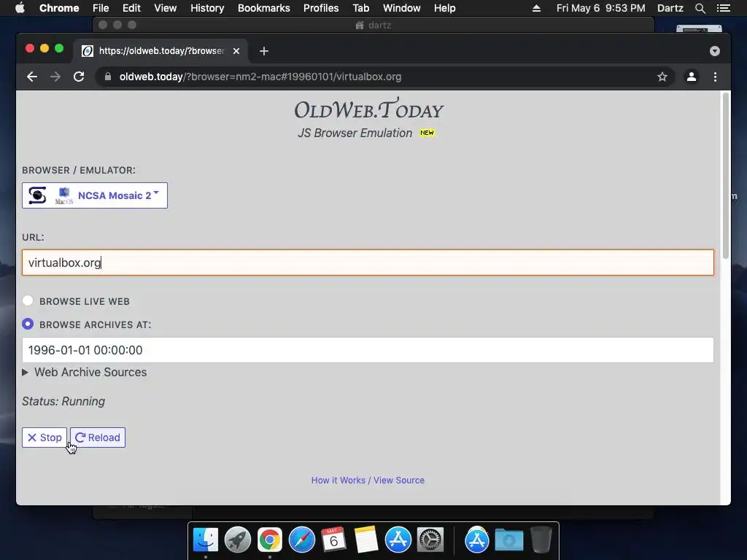The width and height of the screenshot is (747, 560).
Task: Open the View menu
Action: [x=166, y=8]
